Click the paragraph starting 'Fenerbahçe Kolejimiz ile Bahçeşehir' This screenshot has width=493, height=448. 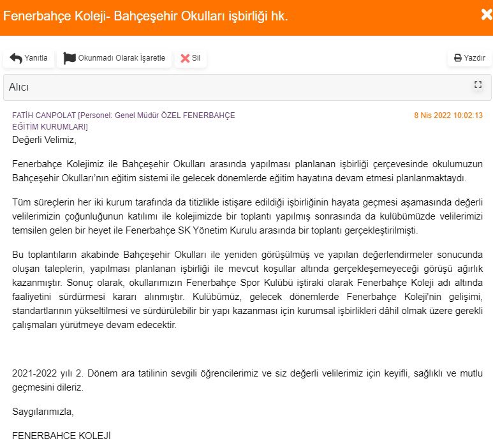click(247, 171)
